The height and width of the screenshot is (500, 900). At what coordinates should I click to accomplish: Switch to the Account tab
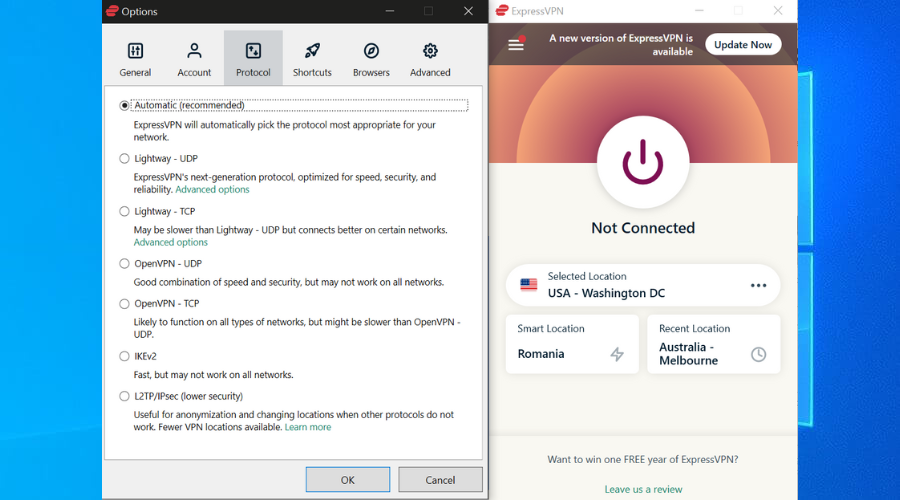[194, 59]
